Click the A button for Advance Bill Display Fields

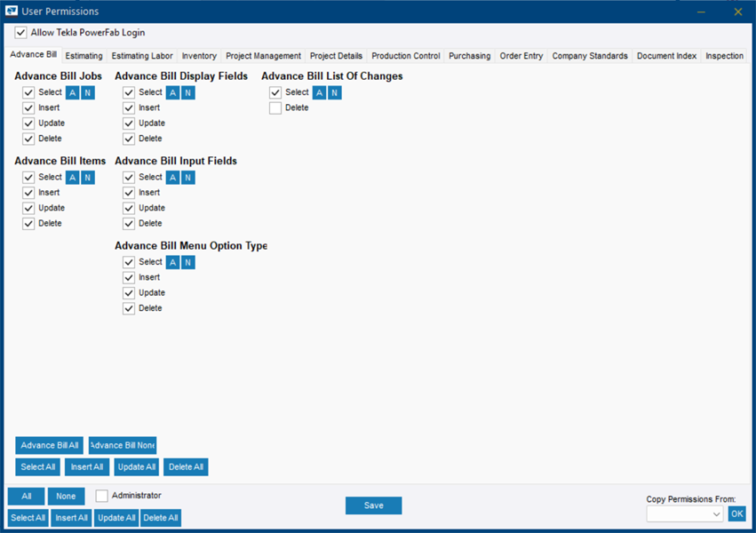(x=172, y=92)
